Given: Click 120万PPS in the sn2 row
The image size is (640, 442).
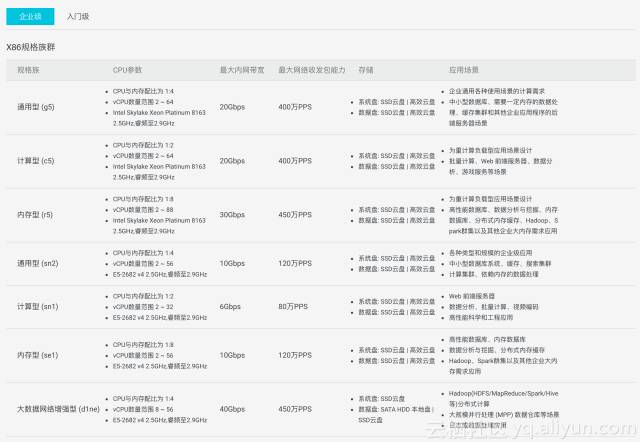Looking at the screenshot, I should [295, 263].
